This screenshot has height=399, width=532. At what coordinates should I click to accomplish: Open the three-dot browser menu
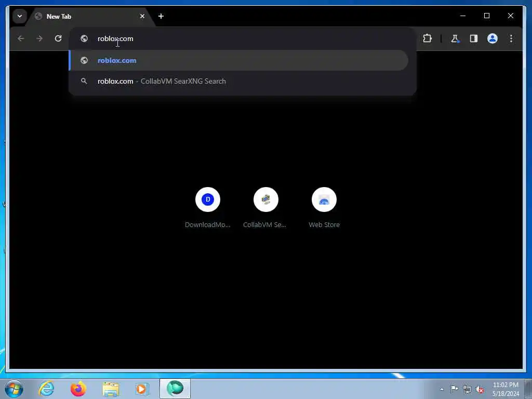[511, 38]
